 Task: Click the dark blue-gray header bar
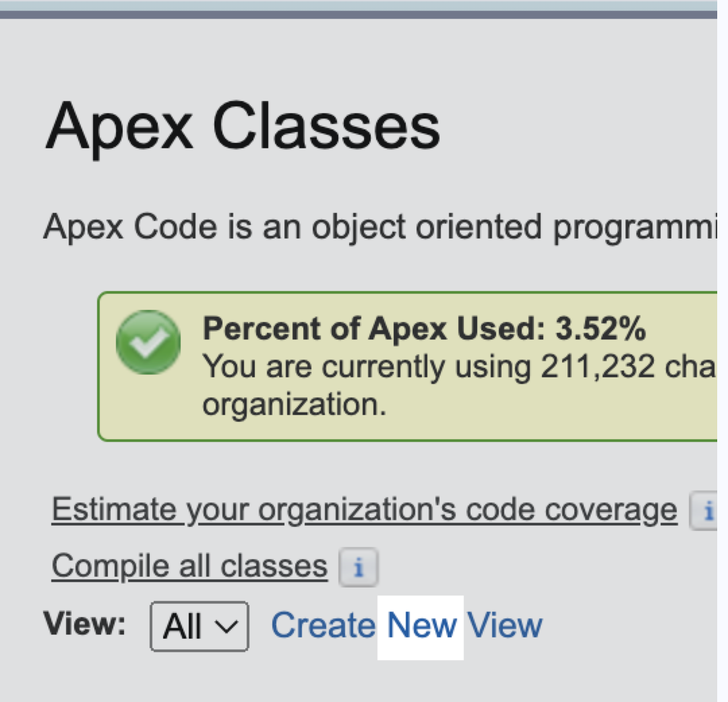(357, 14)
